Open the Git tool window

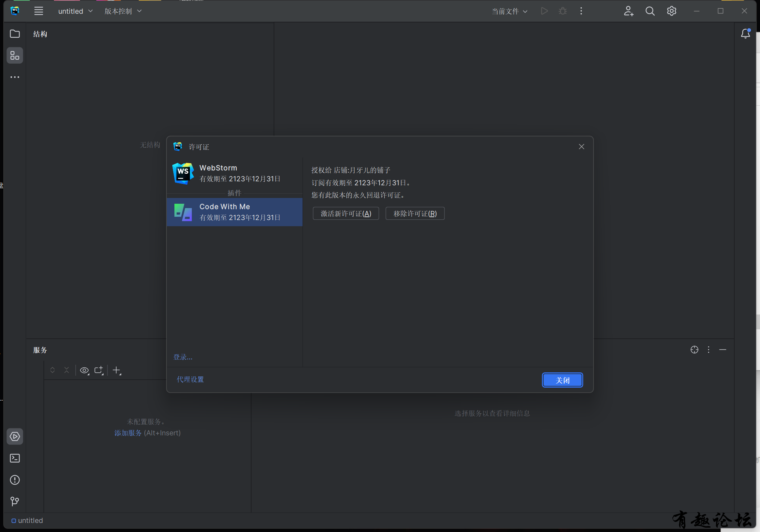point(15,501)
